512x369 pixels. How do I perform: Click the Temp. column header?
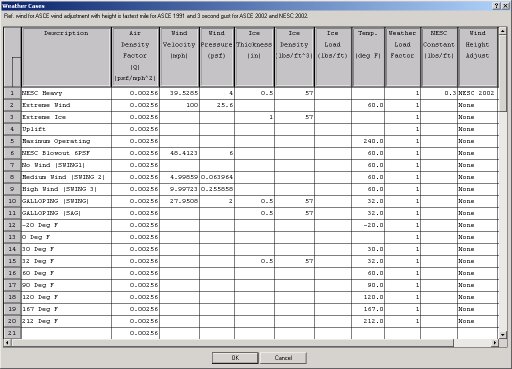coord(368,57)
